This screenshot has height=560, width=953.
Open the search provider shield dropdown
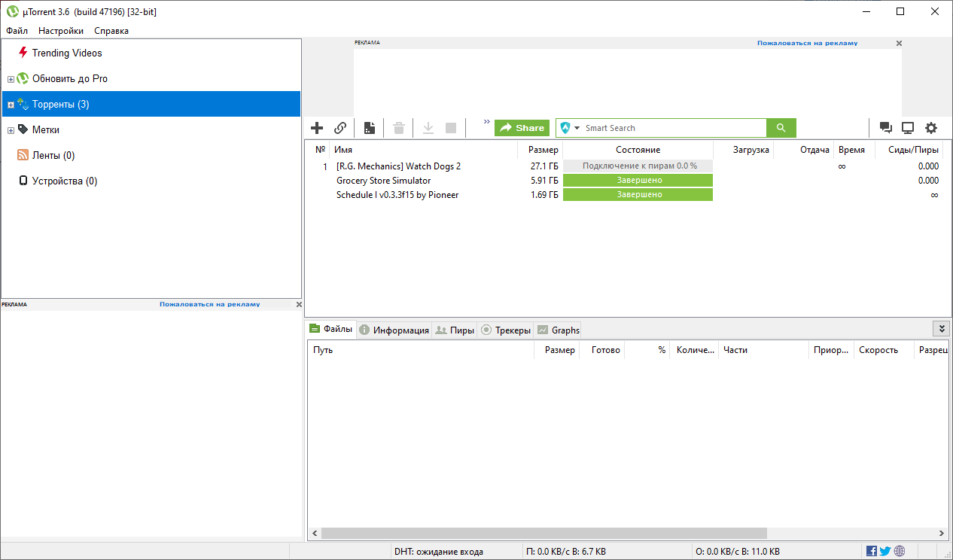[570, 128]
